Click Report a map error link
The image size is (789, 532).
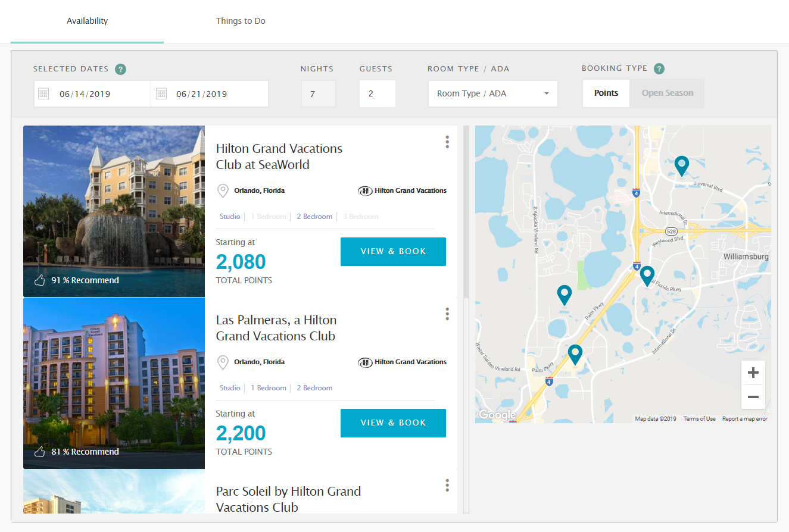click(745, 419)
